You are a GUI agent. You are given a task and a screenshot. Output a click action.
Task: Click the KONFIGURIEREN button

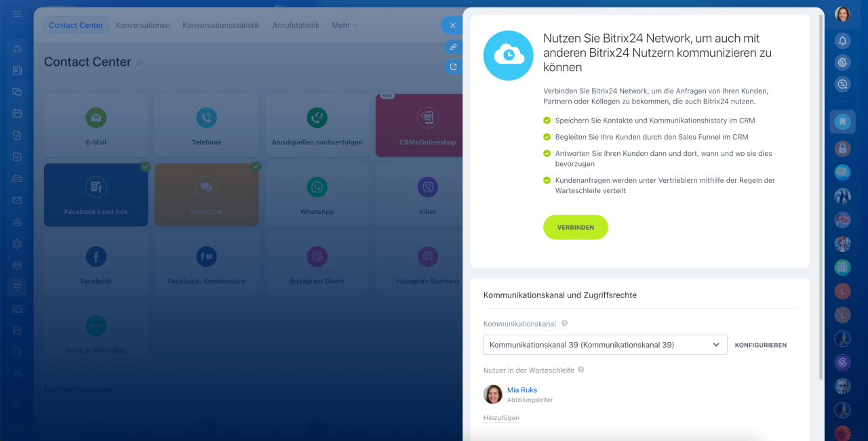coord(761,345)
